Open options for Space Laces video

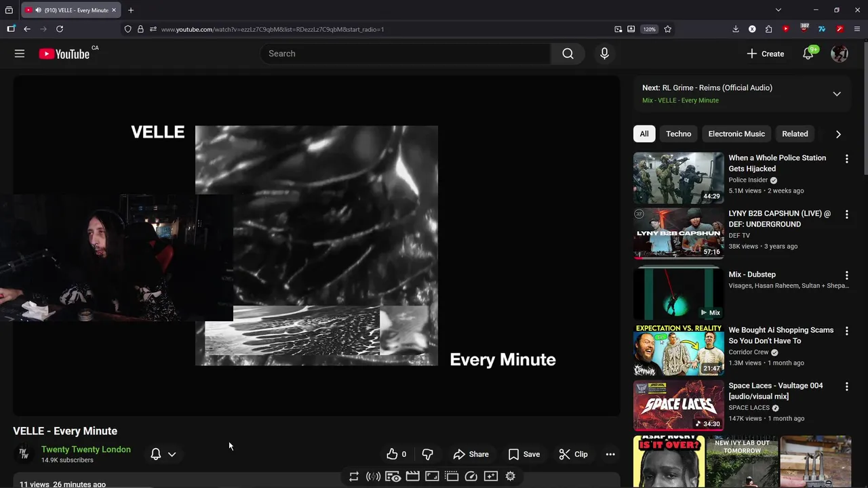click(x=846, y=386)
